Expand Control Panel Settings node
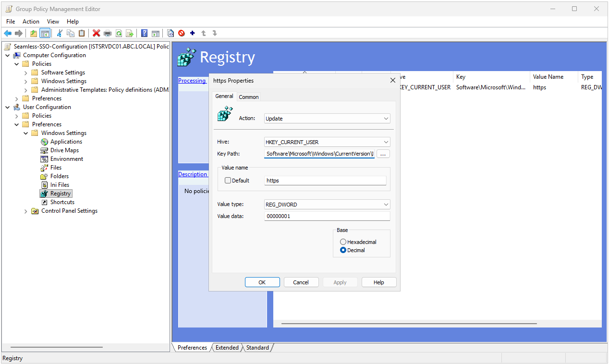Screen dimensions: 609x364 (26, 211)
